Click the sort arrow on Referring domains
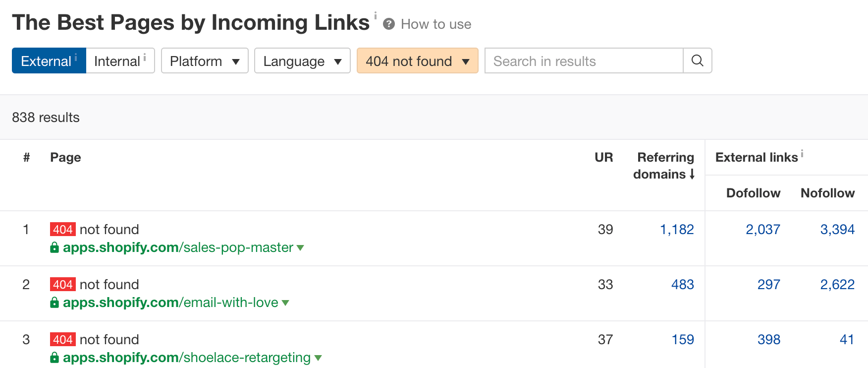Image resolution: width=868 pixels, height=368 pixels. 692,174
